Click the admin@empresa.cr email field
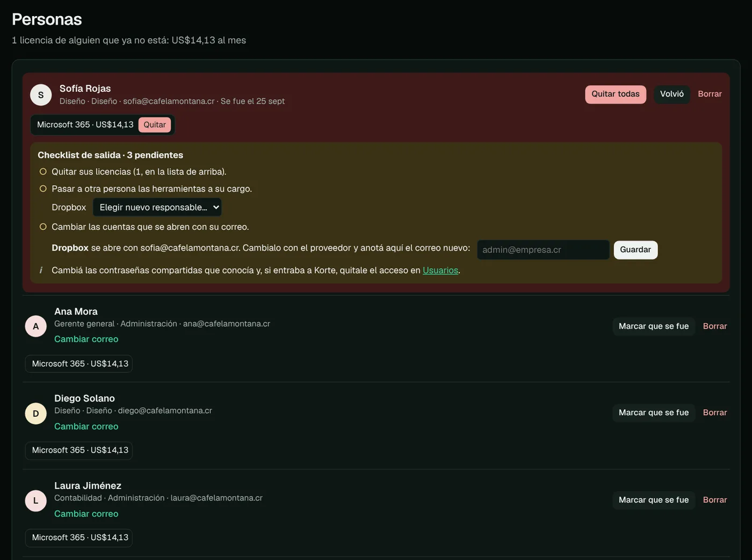The width and height of the screenshot is (752, 560). [543, 250]
